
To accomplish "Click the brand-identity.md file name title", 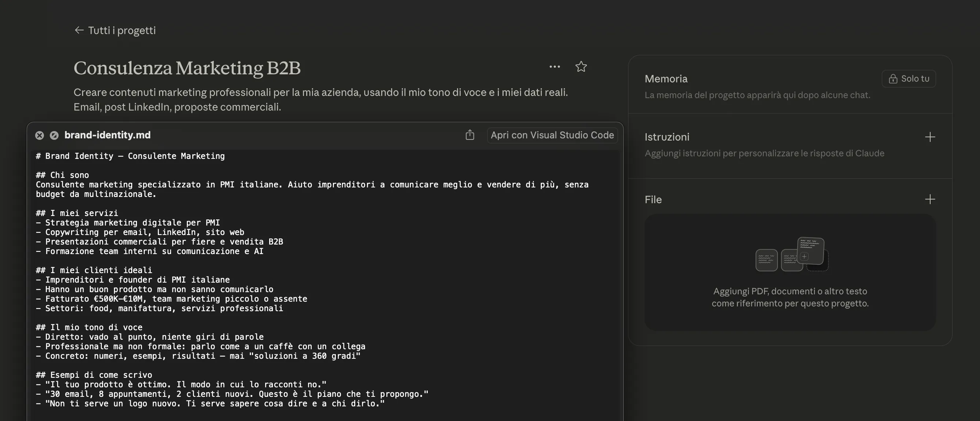I will tap(107, 135).
